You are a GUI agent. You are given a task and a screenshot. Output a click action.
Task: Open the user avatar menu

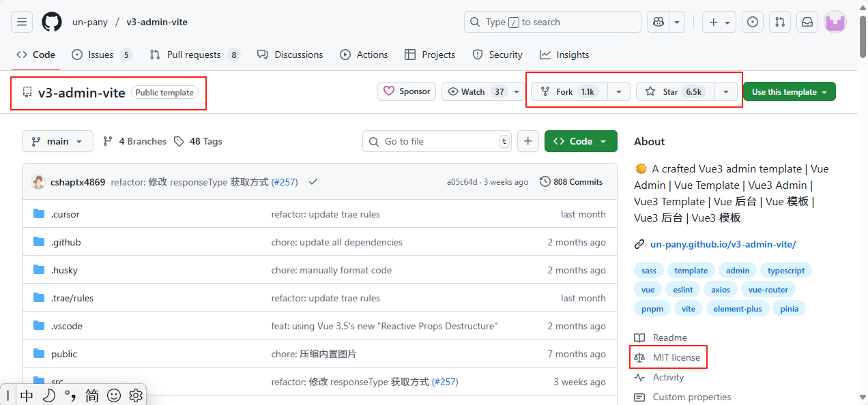click(x=835, y=22)
